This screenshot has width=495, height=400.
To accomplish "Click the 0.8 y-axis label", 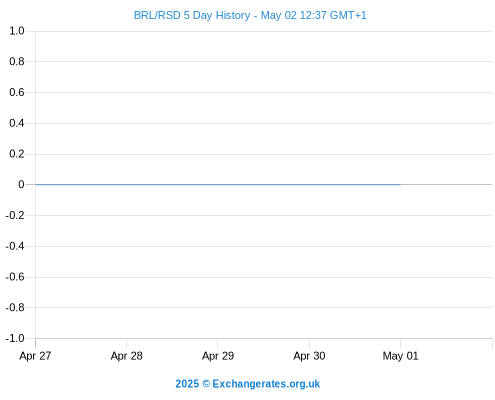I will [x=17, y=61].
